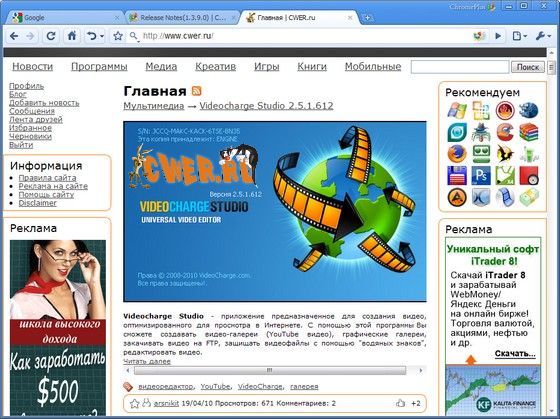Open the Программы menu section
This screenshot has height=419, width=560.
point(99,66)
